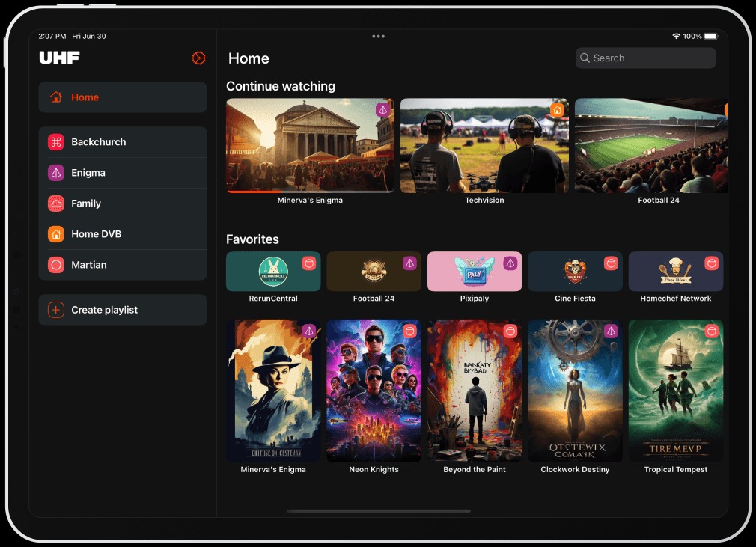Open the Neon Knights movie poster
The height and width of the screenshot is (547, 756).
click(x=374, y=391)
